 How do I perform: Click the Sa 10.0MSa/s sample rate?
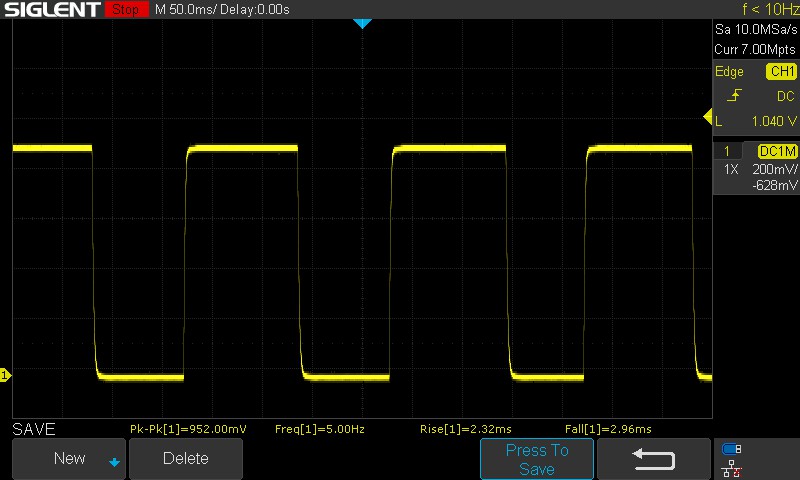(x=756, y=30)
